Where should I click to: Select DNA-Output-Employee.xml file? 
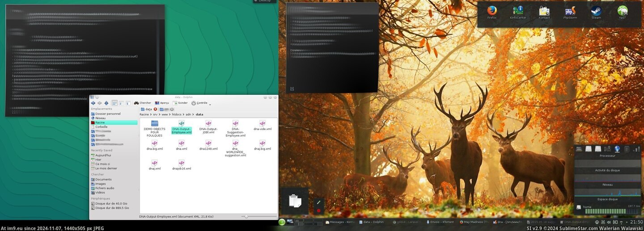(182, 127)
